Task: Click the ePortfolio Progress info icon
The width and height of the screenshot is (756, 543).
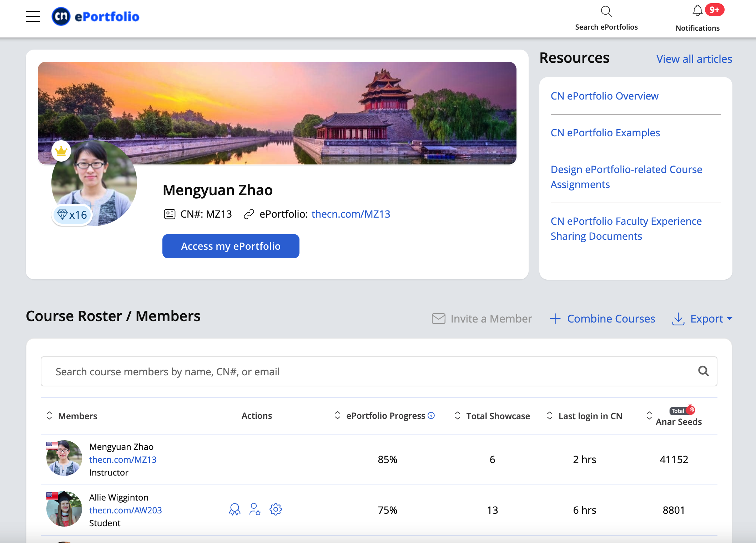Action: pos(431,416)
